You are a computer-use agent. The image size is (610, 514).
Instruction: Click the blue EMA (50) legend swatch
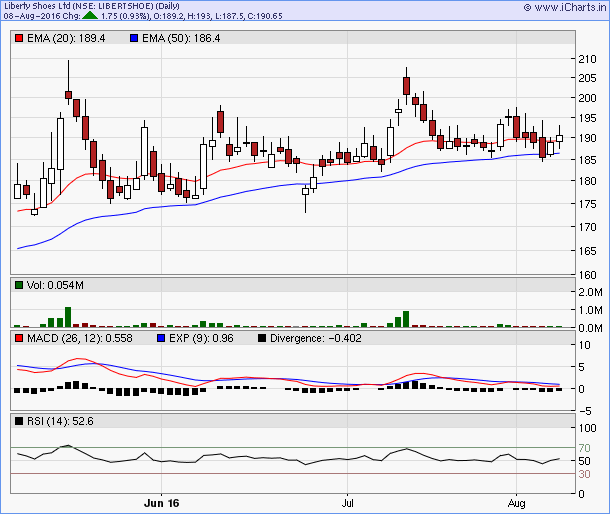point(134,38)
